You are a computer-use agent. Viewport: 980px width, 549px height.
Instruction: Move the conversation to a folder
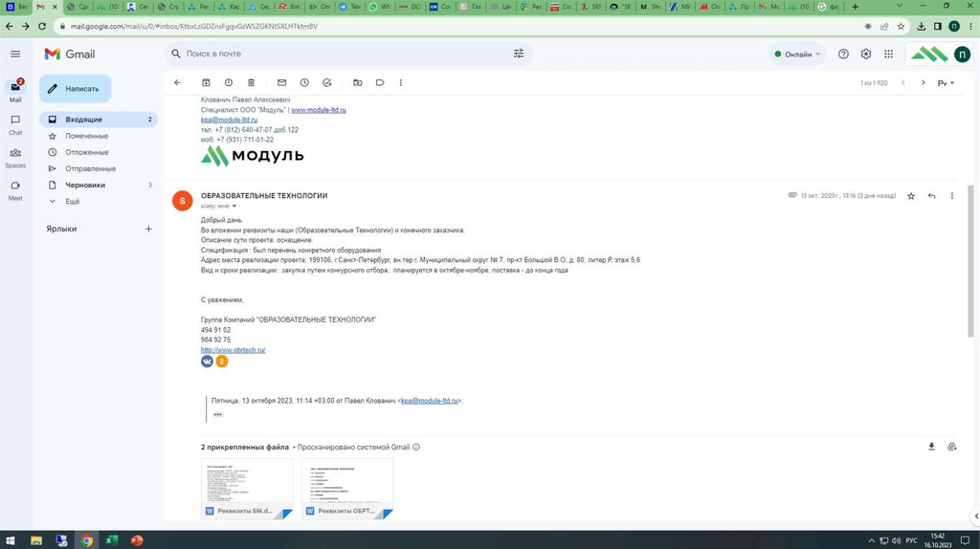358,82
